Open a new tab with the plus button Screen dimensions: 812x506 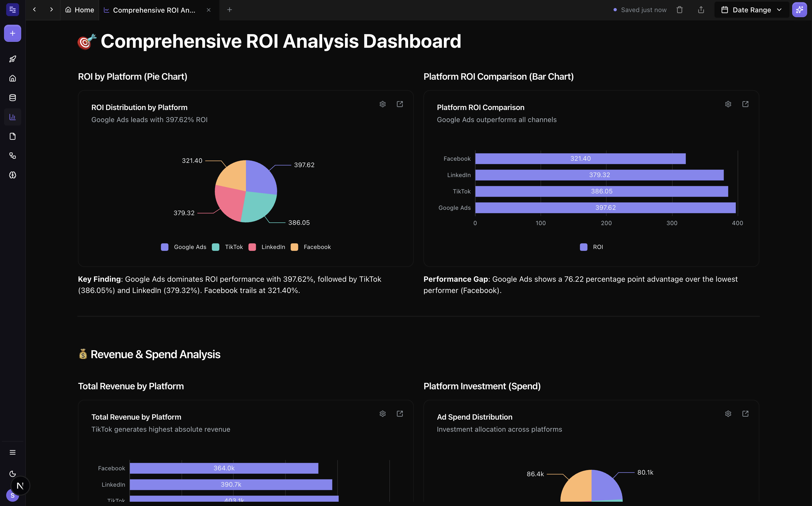click(x=230, y=10)
